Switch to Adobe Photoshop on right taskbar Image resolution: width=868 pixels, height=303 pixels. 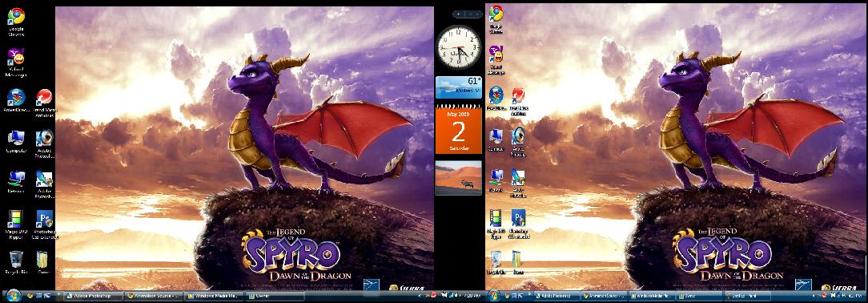point(557,296)
